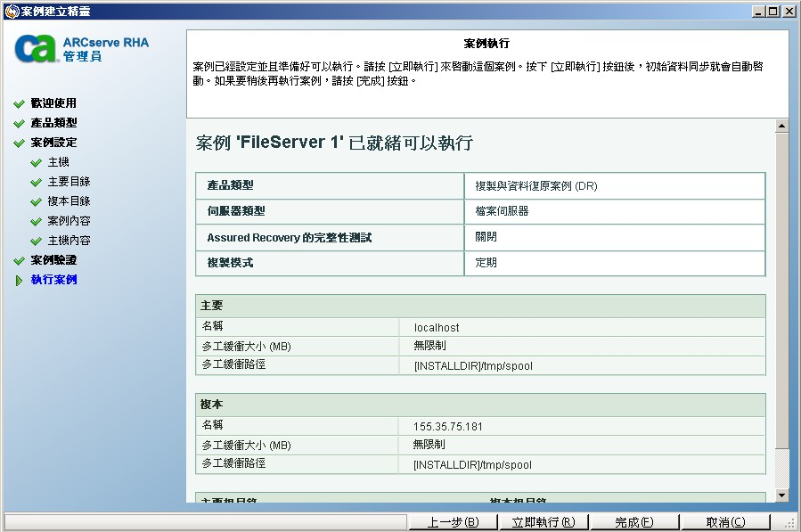The image size is (801, 532).
Task: Click the checkmark icon next to 案例驗證
Action: [x=20, y=259]
